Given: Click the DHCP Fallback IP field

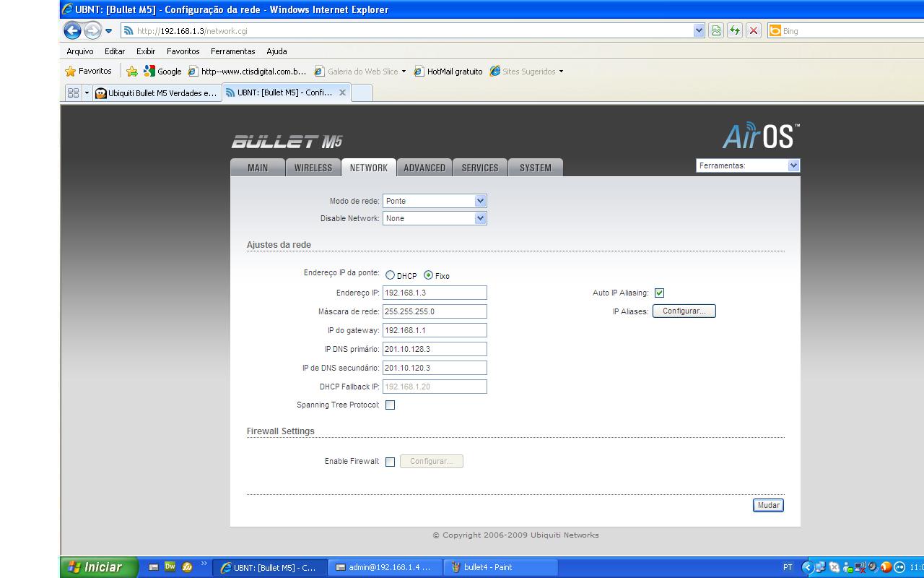Looking at the screenshot, I should (x=435, y=387).
